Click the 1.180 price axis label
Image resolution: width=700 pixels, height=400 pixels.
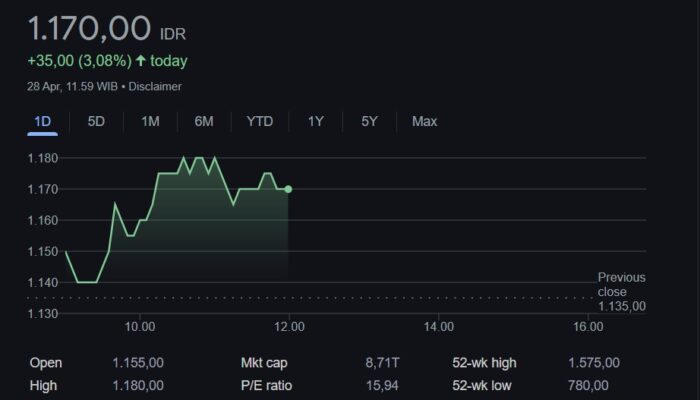point(43,158)
